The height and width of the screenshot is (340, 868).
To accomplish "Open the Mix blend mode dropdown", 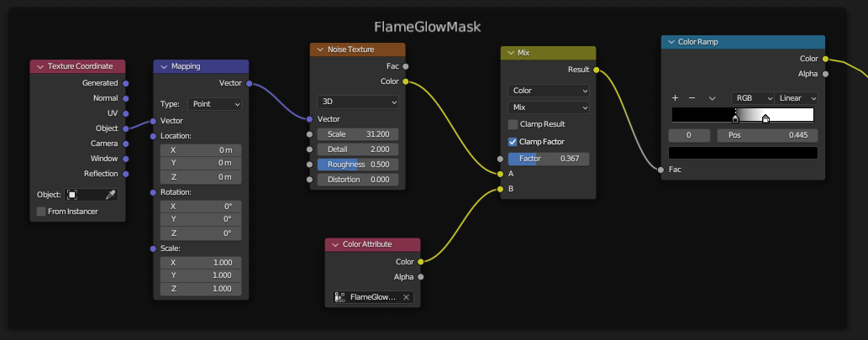I will point(549,107).
